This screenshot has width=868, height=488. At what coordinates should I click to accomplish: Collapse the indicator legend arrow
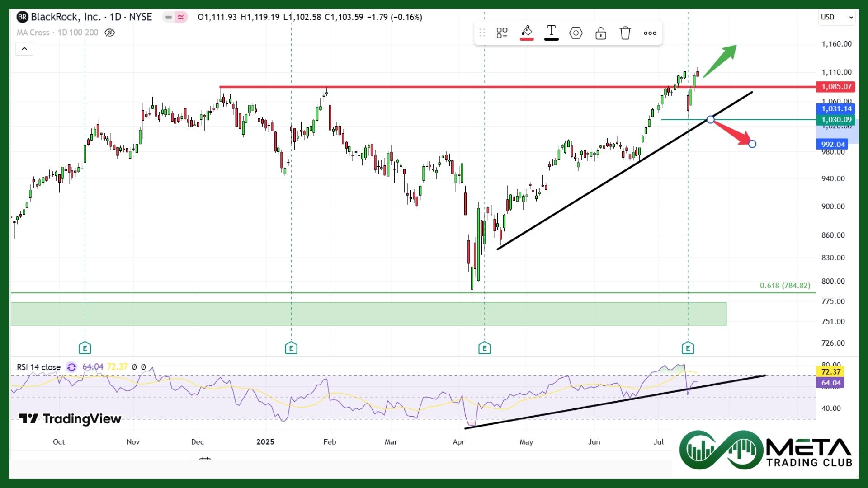point(24,49)
